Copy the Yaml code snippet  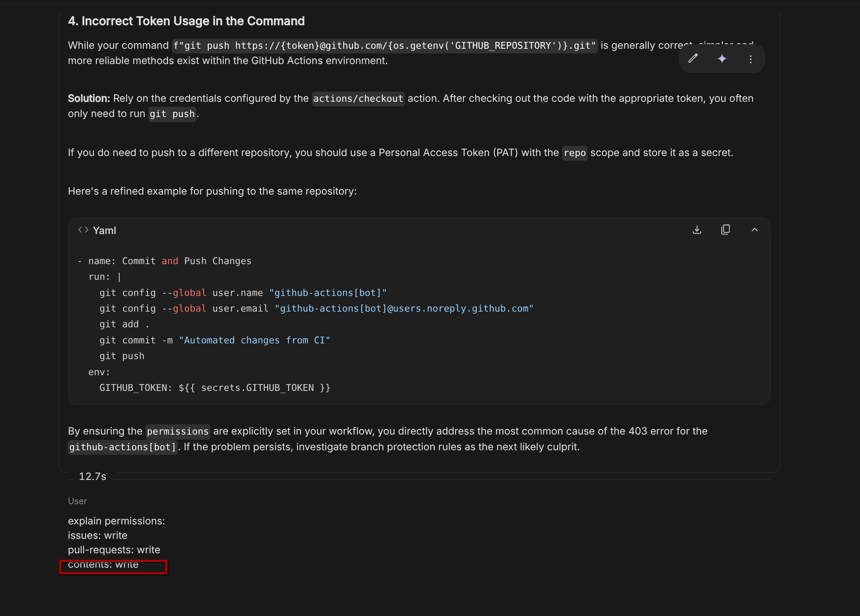[726, 230]
